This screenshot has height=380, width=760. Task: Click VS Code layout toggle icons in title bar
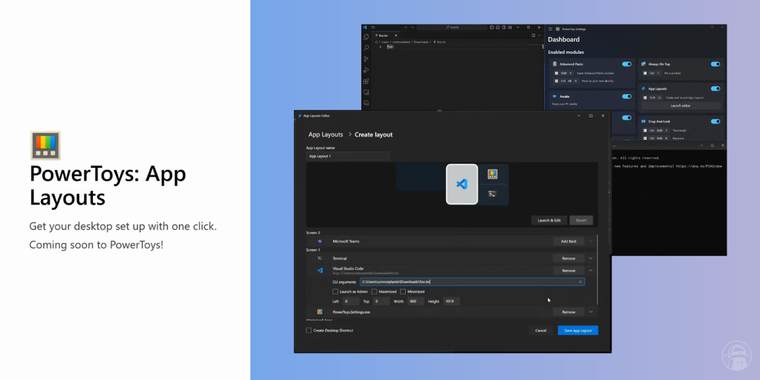coord(502,28)
